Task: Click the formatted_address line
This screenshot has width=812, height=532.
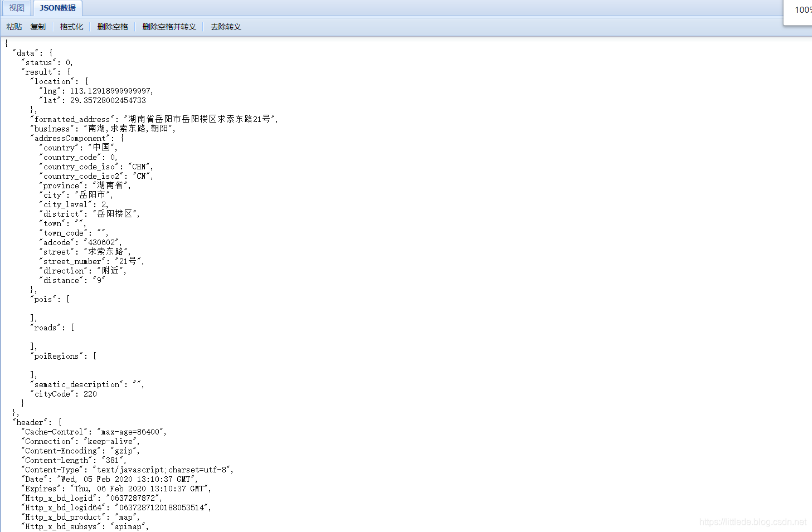Action: point(154,119)
